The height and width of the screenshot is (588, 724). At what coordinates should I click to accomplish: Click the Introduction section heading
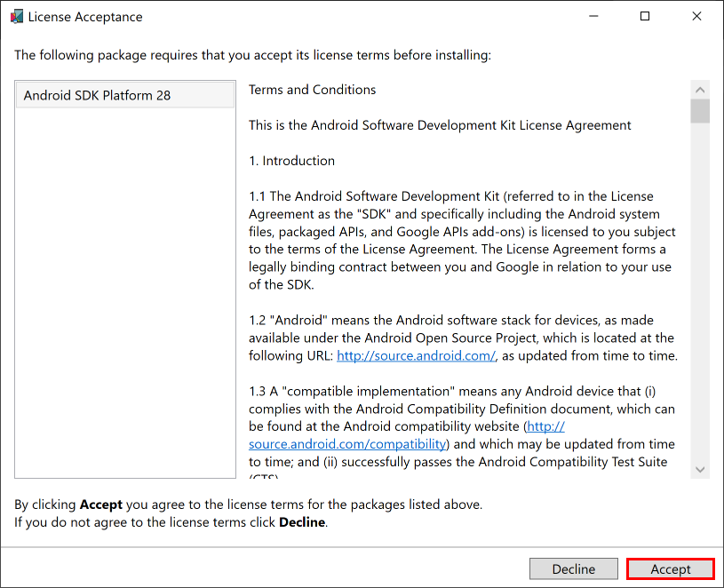(x=290, y=160)
